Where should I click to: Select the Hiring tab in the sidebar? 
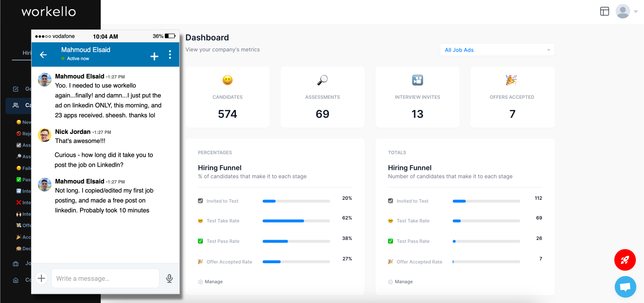pyautogui.click(x=27, y=53)
